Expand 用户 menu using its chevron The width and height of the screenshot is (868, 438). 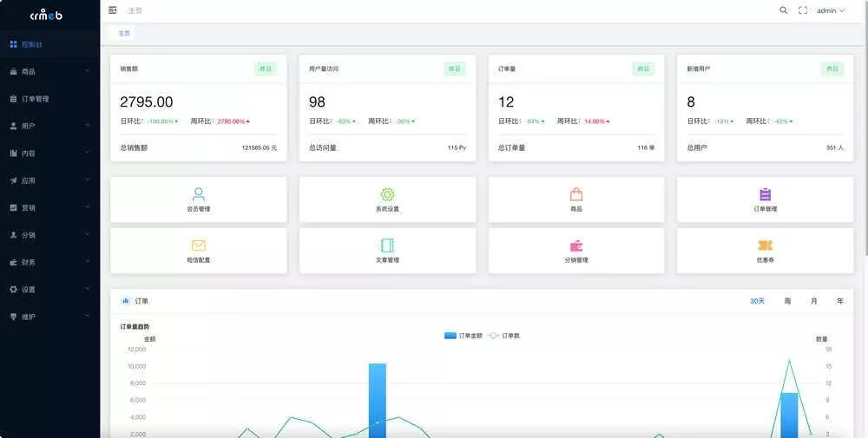pos(88,126)
